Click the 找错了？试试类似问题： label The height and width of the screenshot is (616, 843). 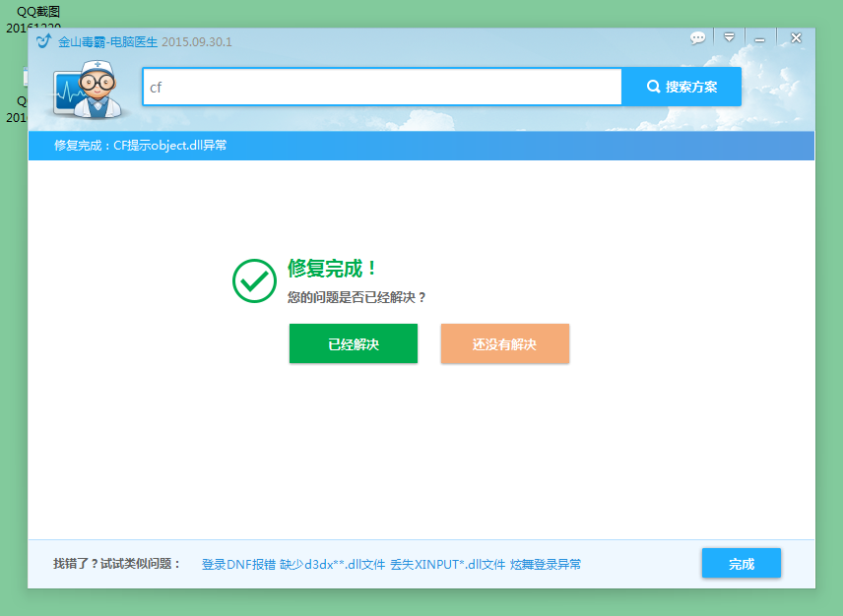coord(117,564)
